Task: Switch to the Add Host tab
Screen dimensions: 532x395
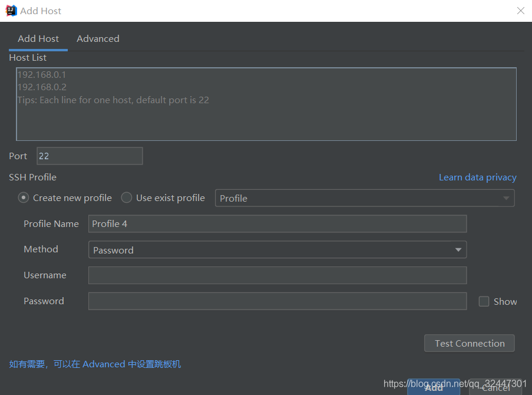Action: pos(38,39)
